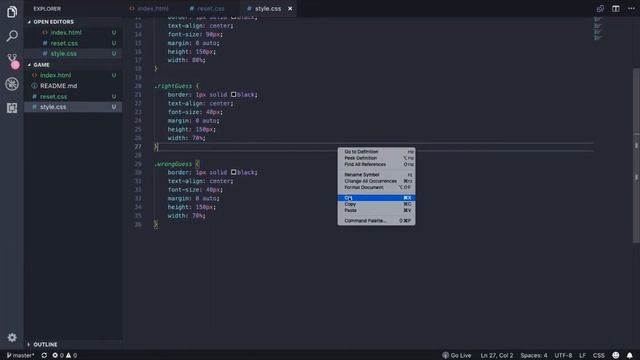Choose Paste in the context menu

click(x=376, y=211)
